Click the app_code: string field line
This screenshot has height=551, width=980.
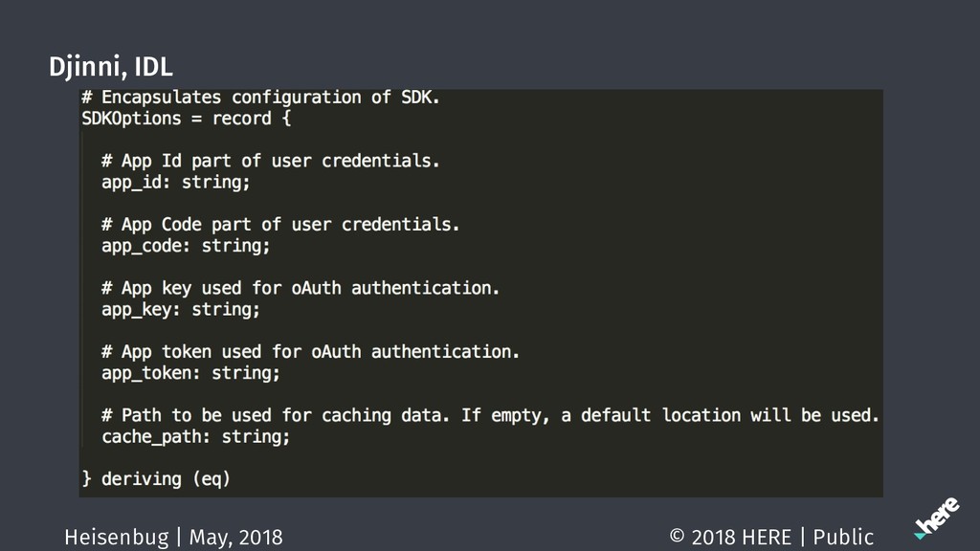[x=186, y=246]
